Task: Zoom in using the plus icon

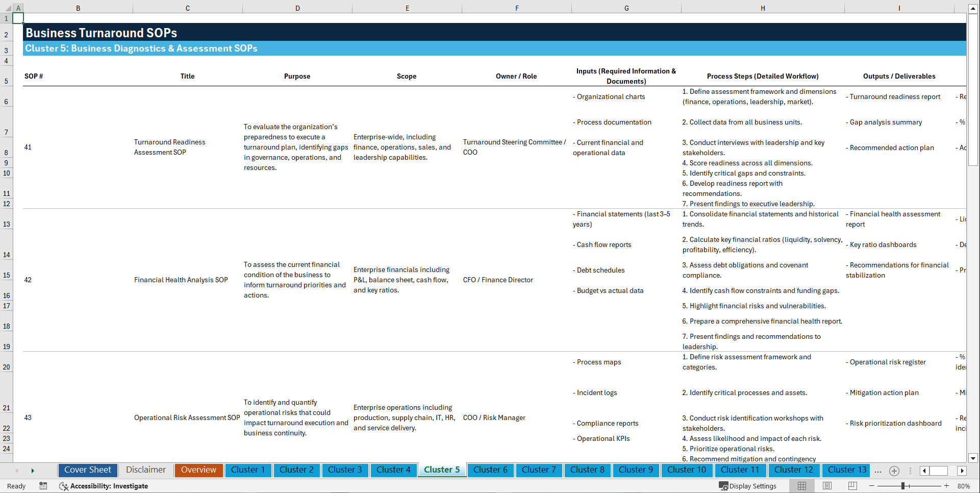Action: pos(948,486)
